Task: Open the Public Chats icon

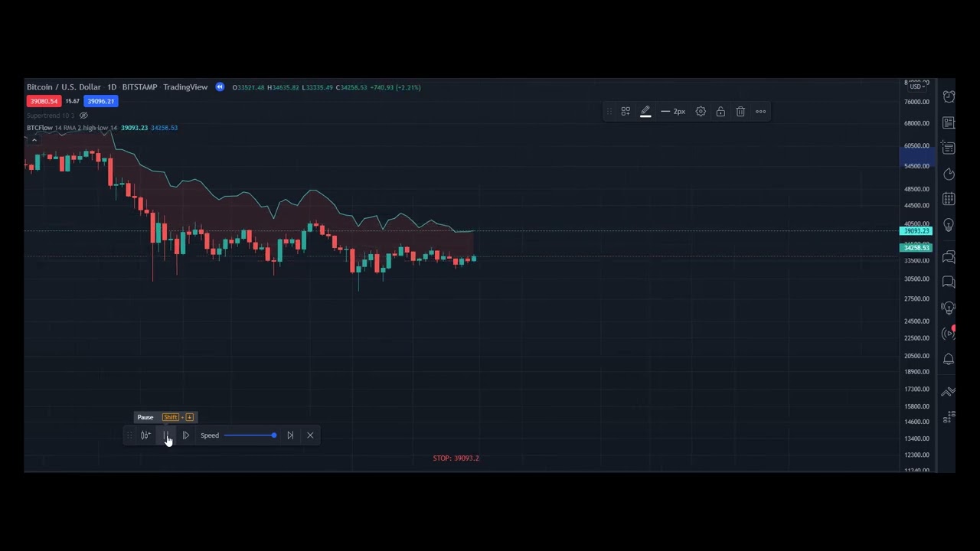Action: coord(949,257)
